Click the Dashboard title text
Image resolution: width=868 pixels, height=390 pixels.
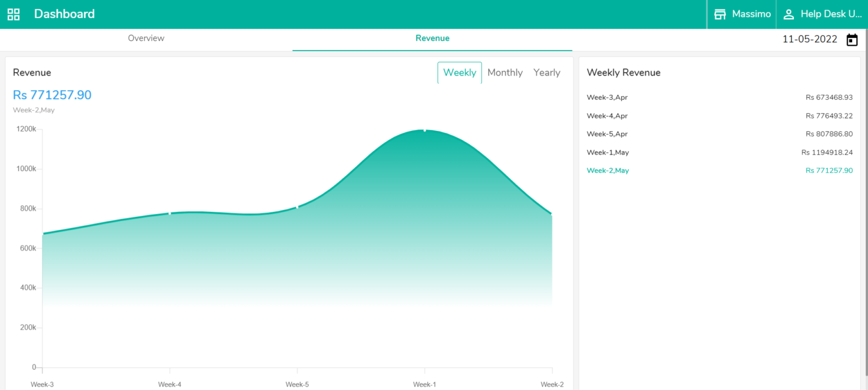coord(64,14)
